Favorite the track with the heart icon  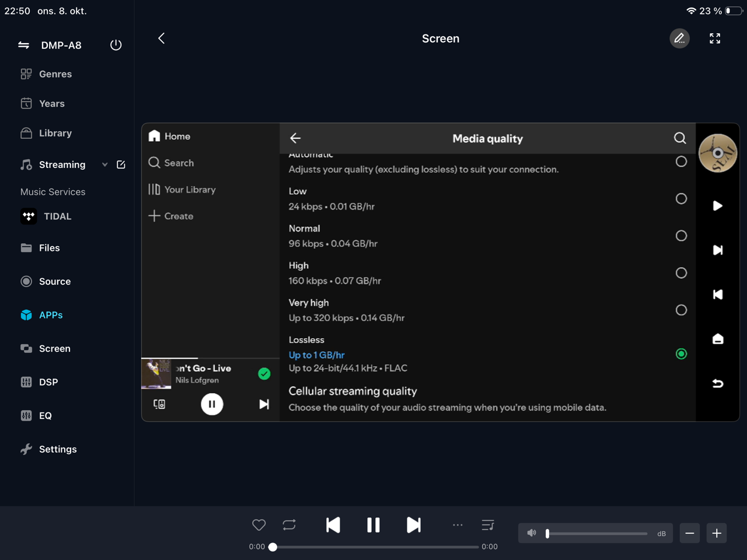[x=259, y=525]
